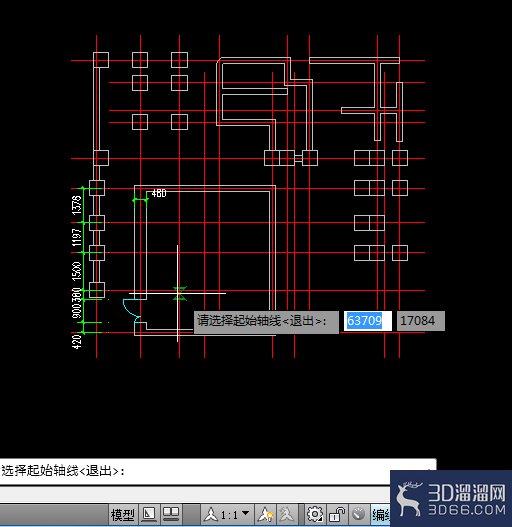Click the X coordinate field showing 63709
This screenshot has width=512, height=527.
click(367, 321)
